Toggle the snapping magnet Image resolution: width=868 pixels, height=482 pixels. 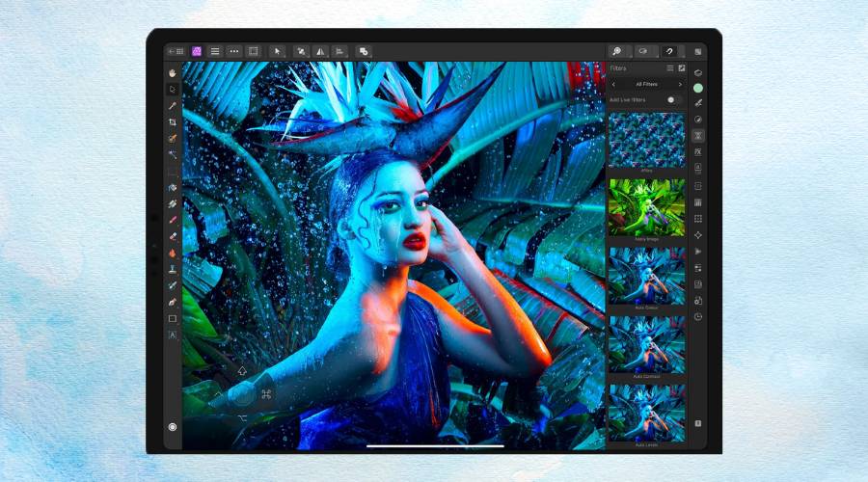coord(669,51)
